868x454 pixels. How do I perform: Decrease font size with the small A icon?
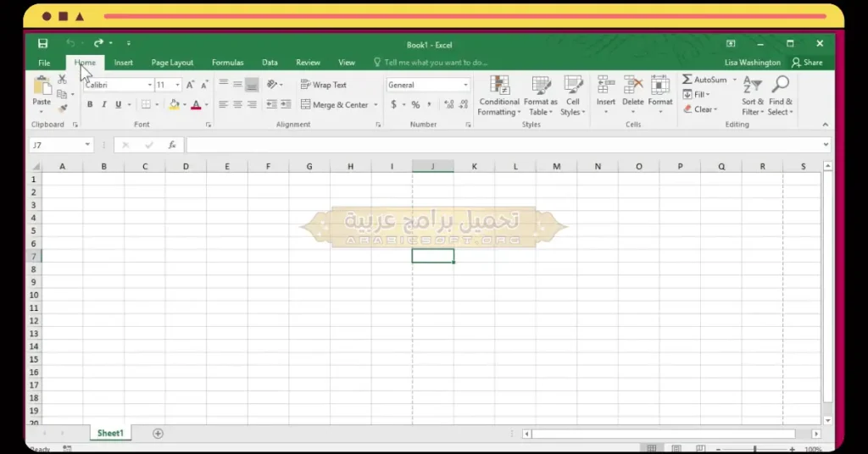click(x=204, y=85)
